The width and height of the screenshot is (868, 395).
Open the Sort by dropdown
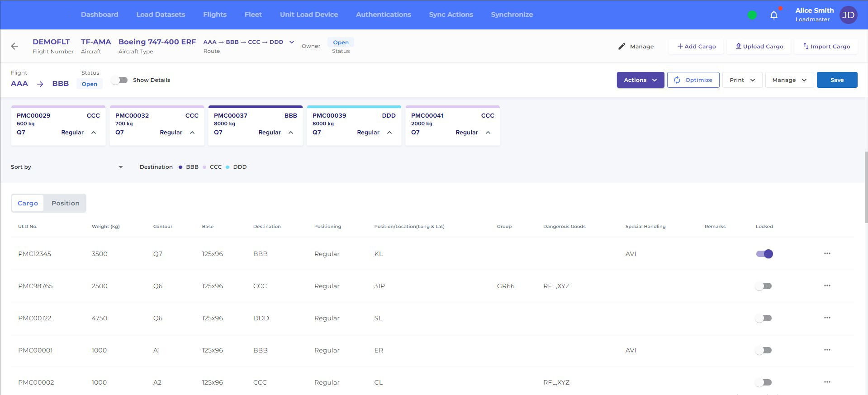67,167
